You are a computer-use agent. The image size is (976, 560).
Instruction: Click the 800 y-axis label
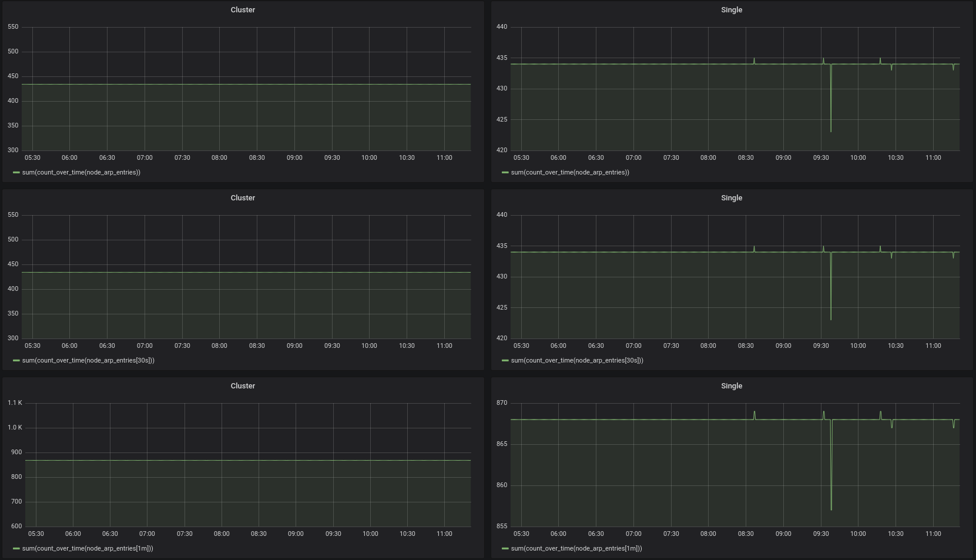pos(16,477)
